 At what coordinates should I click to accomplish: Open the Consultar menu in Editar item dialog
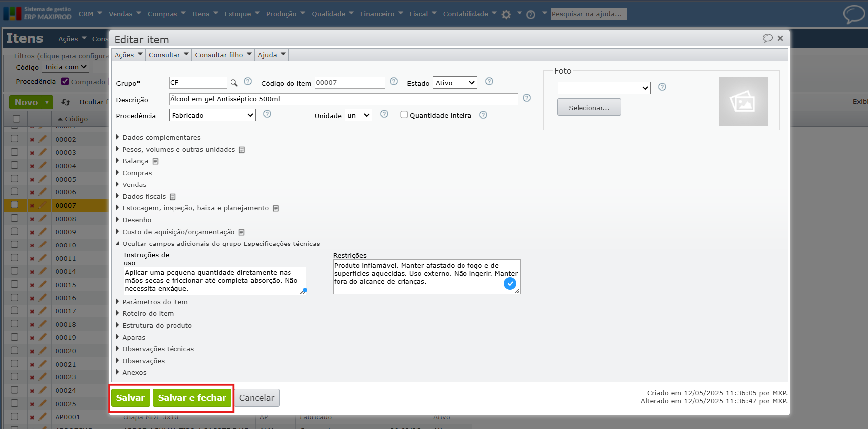coord(169,55)
